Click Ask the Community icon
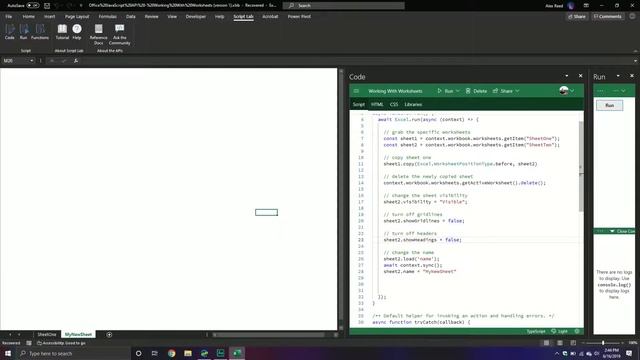640x360 pixels. 120,34
